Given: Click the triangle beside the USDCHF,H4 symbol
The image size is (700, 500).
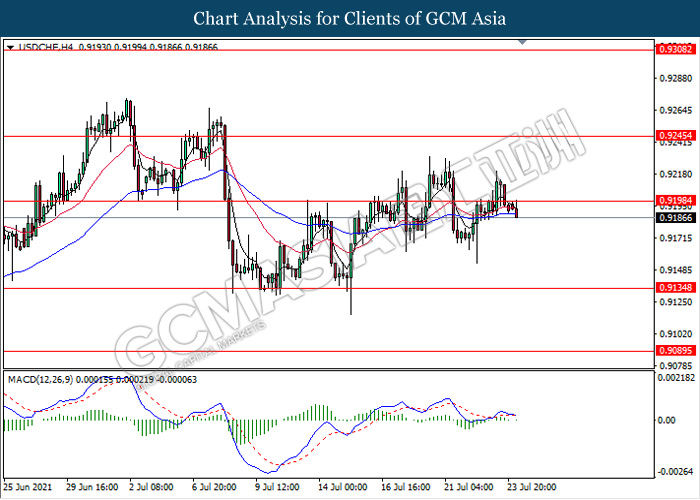Looking at the screenshot, I should click(x=9, y=47).
